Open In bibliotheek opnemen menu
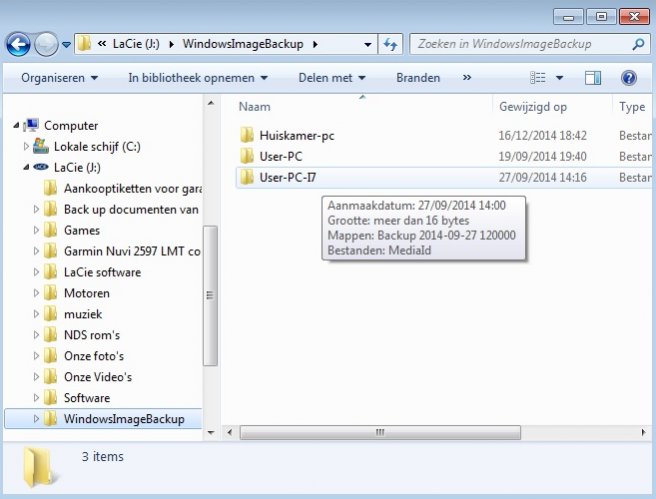 [x=198, y=78]
